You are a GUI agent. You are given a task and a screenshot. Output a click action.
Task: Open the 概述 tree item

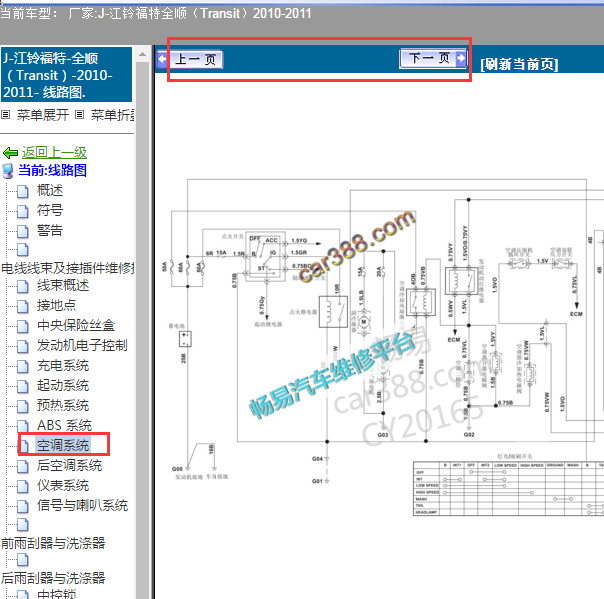pos(50,190)
